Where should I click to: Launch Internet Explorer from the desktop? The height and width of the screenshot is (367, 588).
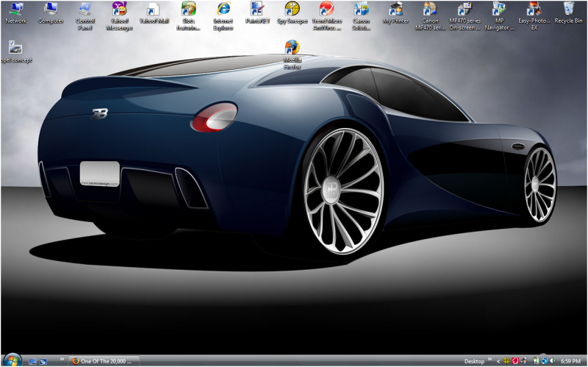point(223,10)
